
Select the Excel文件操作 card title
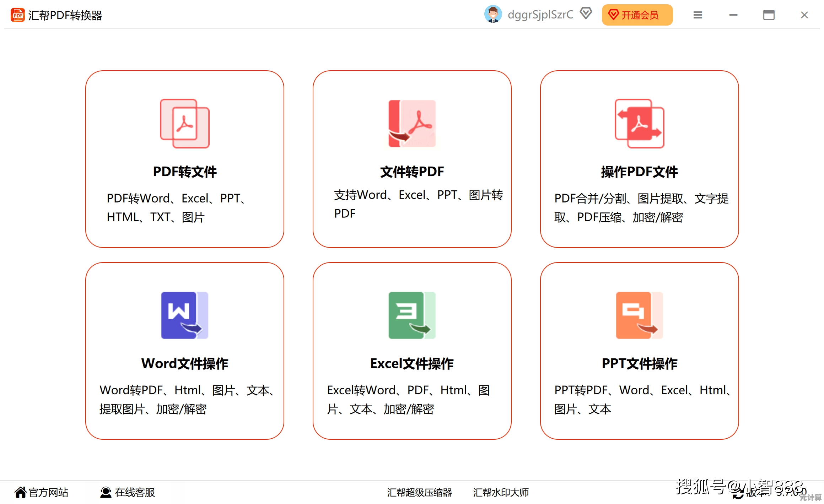412,364
